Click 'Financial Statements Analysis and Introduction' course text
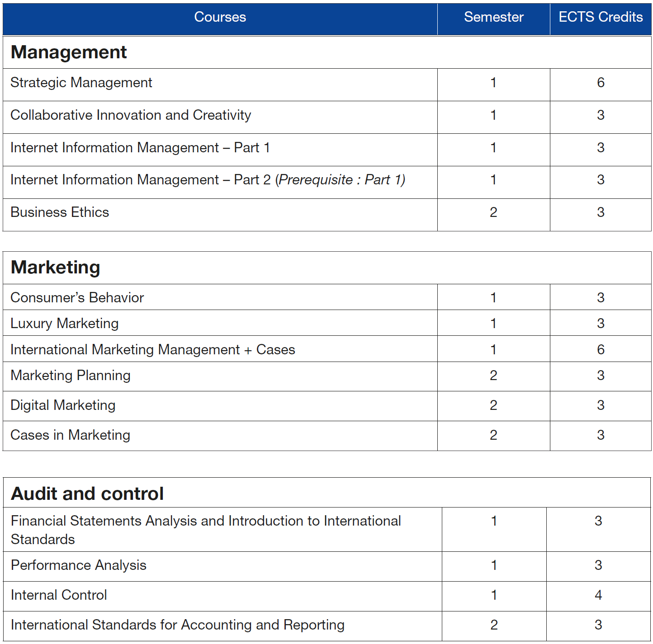 tap(206, 530)
